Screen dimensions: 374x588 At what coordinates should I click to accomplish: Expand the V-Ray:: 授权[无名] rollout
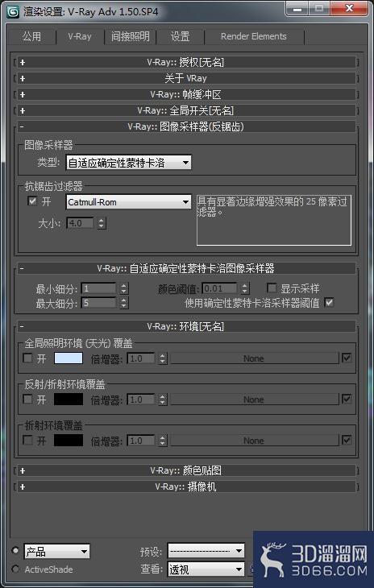186,62
